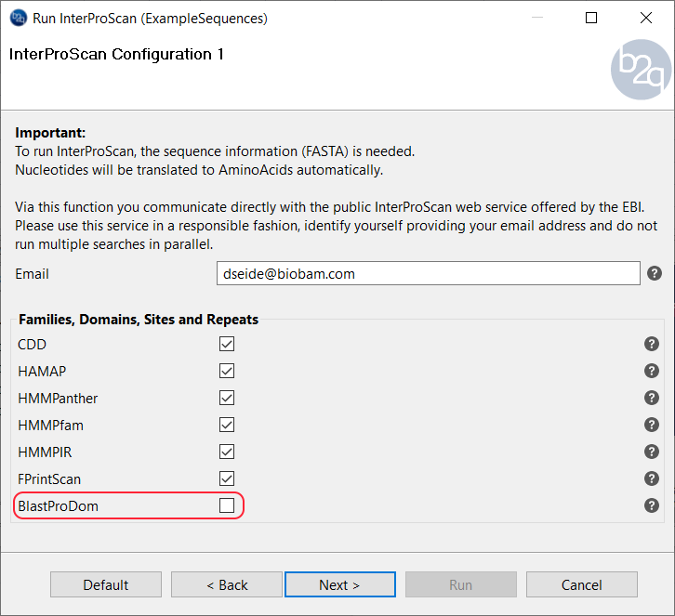Image resolution: width=675 pixels, height=616 pixels.
Task: Click the help icon beside HMMPIR
Action: [x=652, y=452]
